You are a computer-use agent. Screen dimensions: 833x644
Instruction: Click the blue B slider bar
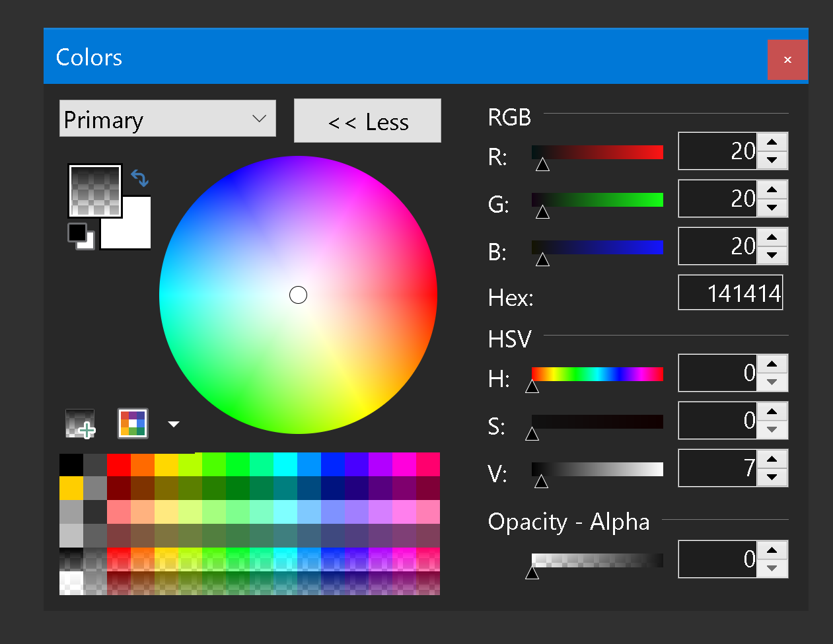[597, 248]
